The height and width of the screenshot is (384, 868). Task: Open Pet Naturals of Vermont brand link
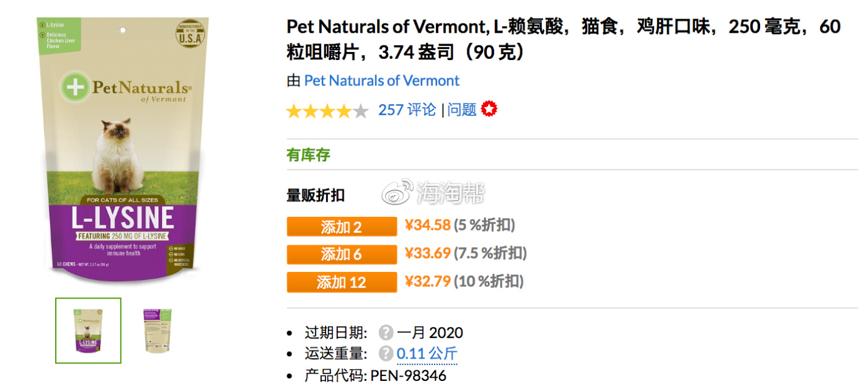382,81
